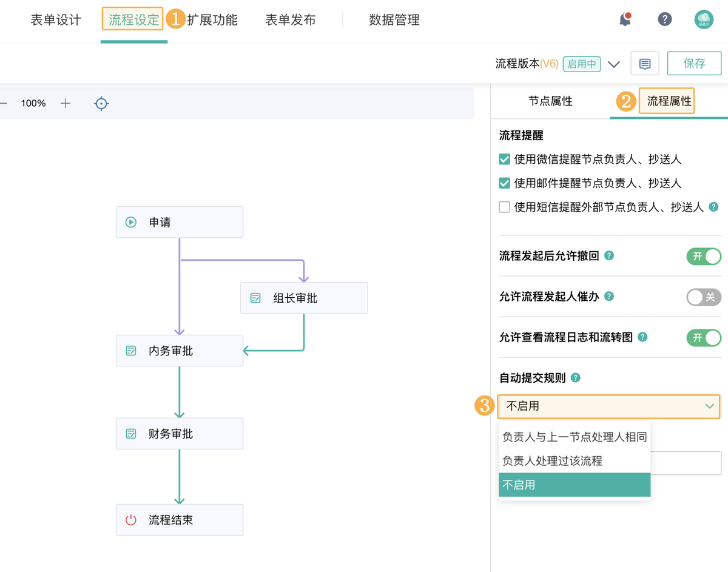Zoom in with the plus icon

point(66,104)
